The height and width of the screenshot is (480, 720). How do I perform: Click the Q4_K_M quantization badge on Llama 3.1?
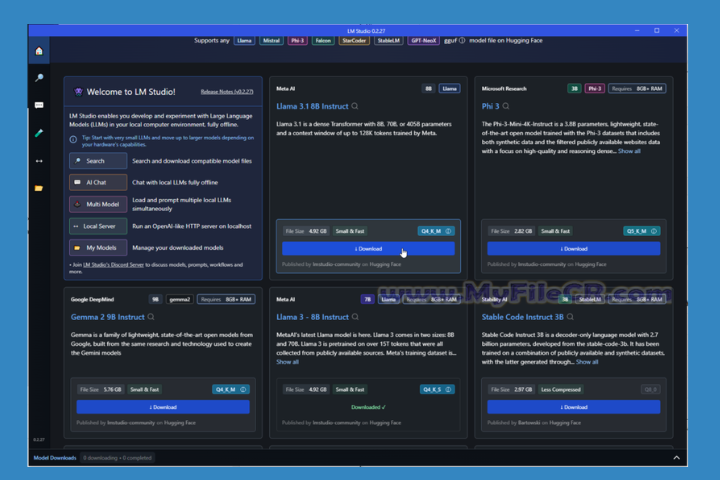(x=436, y=231)
